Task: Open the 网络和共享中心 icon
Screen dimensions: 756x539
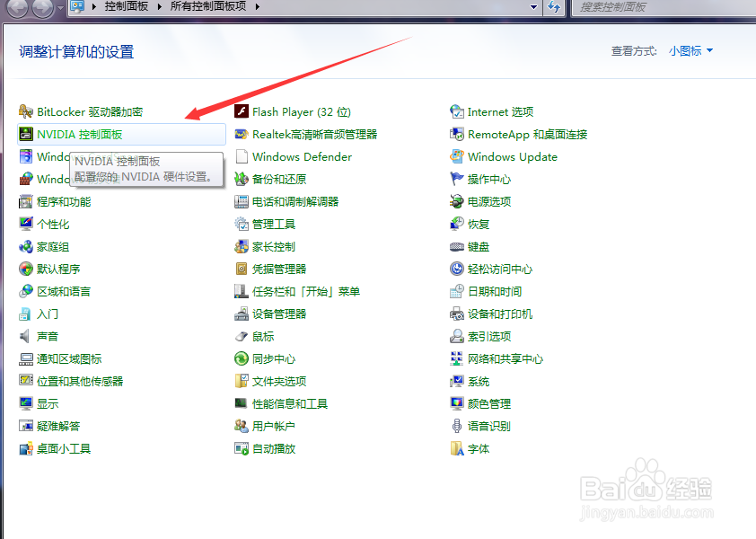Action: [457, 358]
